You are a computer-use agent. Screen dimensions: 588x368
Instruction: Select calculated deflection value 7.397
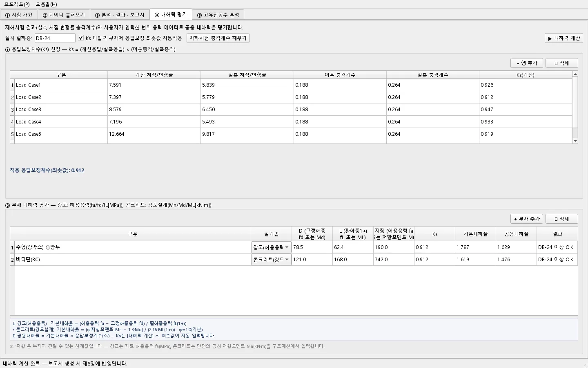coord(154,97)
